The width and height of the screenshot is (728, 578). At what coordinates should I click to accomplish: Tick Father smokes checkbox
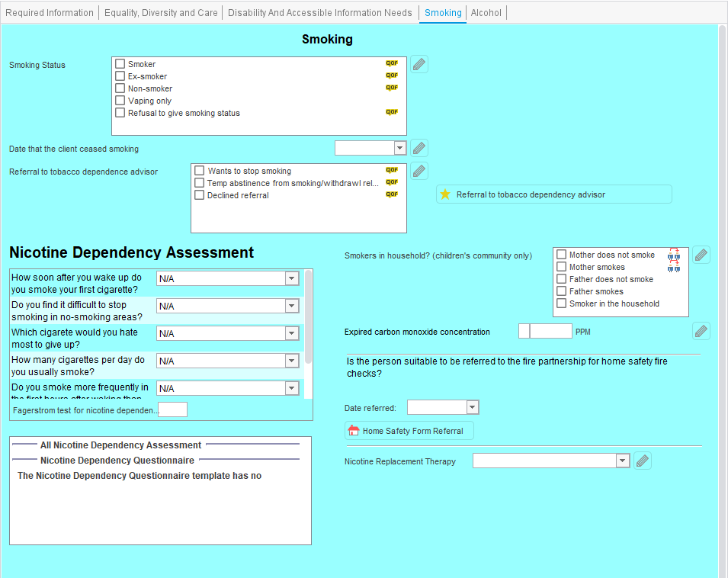click(561, 291)
